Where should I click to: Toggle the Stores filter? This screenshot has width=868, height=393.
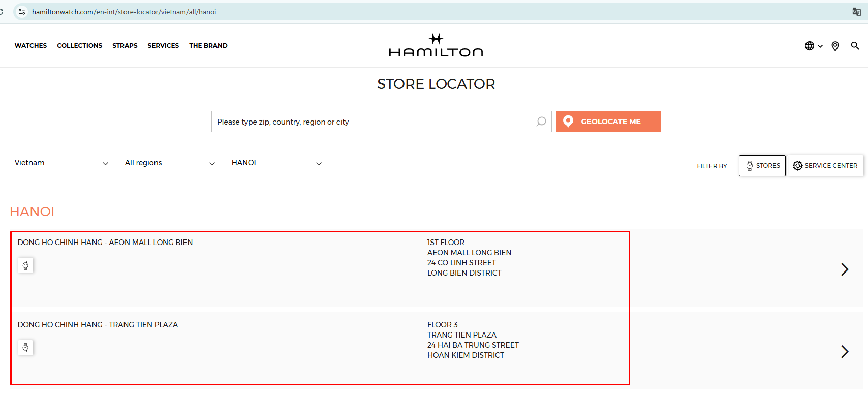click(762, 166)
